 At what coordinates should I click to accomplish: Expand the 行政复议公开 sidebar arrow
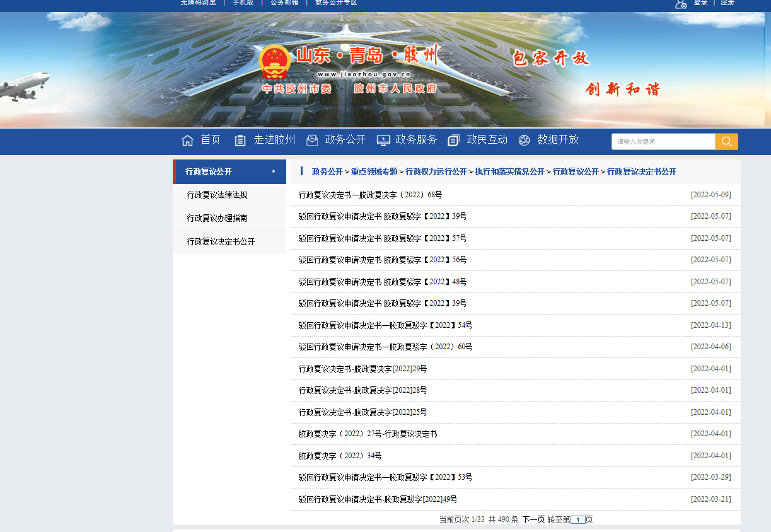[x=274, y=171]
